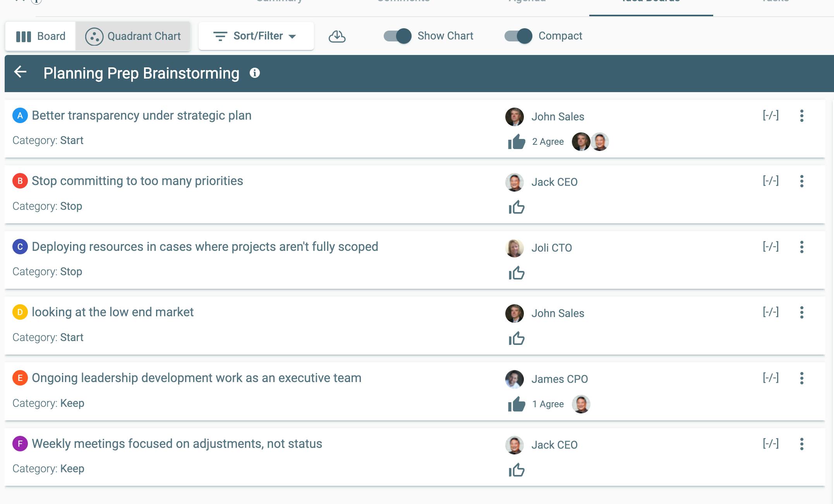Agree with Stop committing to too many priorities
This screenshot has width=834, height=504.
pos(517,207)
